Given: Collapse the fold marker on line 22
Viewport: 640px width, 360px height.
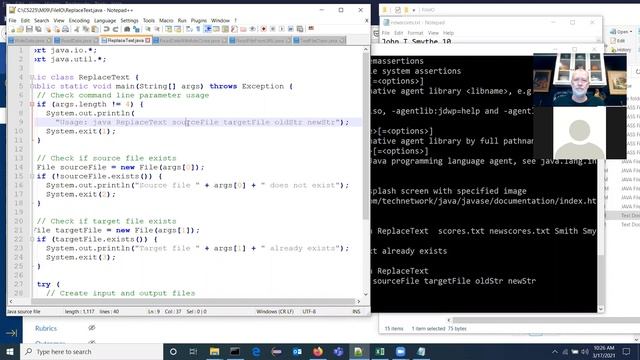Looking at the screenshot, I should point(31,239).
